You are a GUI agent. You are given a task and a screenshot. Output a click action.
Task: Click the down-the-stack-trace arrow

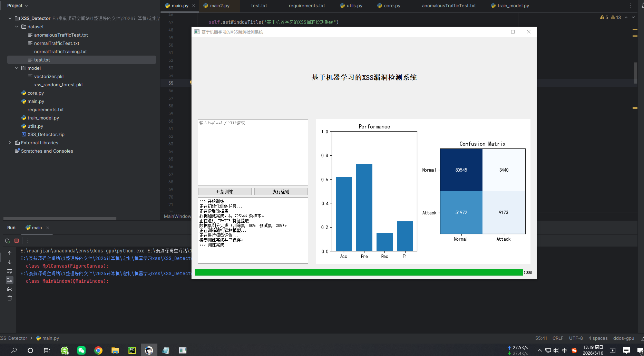pos(10,262)
